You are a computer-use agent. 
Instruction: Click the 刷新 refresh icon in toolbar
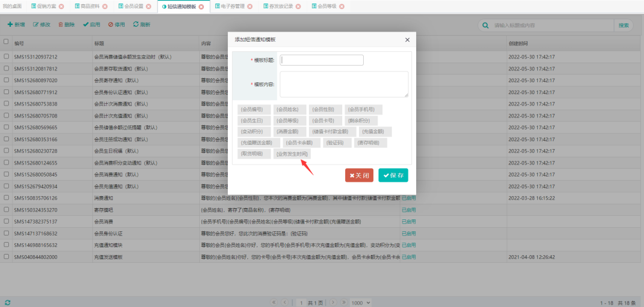point(136,24)
